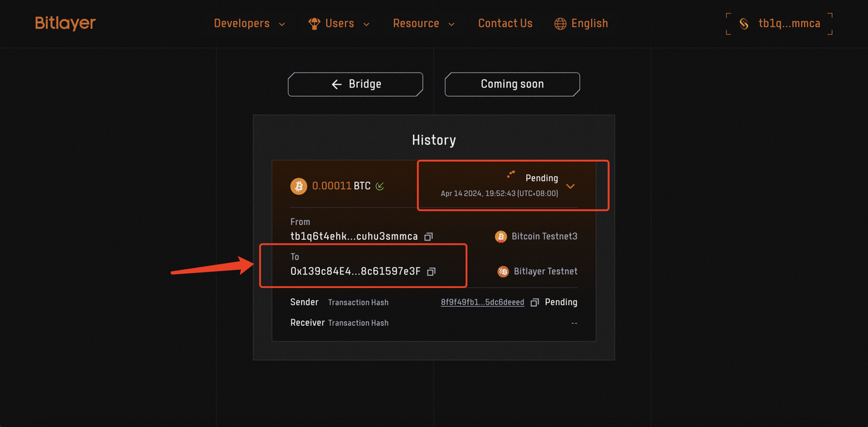Click the orange BTC coin icon
The image size is (868, 427).
pyautogui.click(x=298, y=186)
